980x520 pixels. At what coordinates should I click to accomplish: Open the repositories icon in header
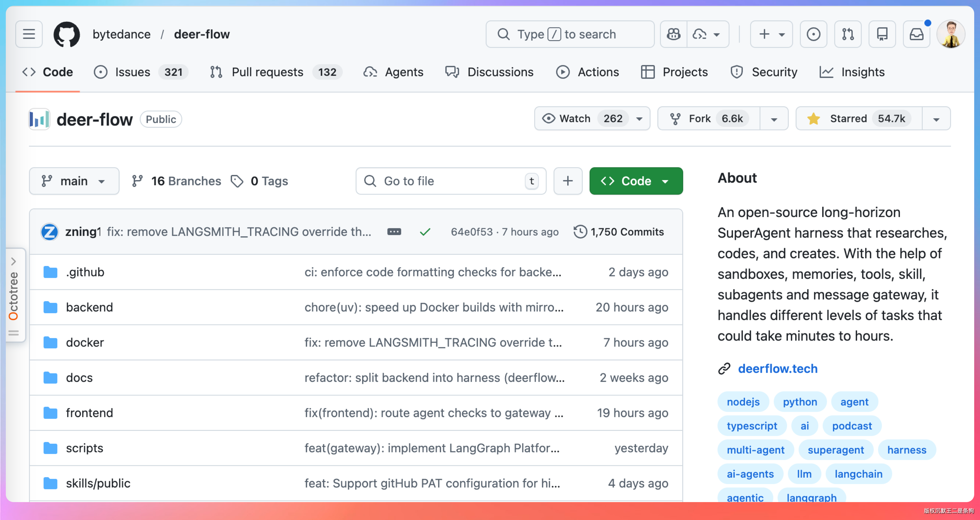882,34
